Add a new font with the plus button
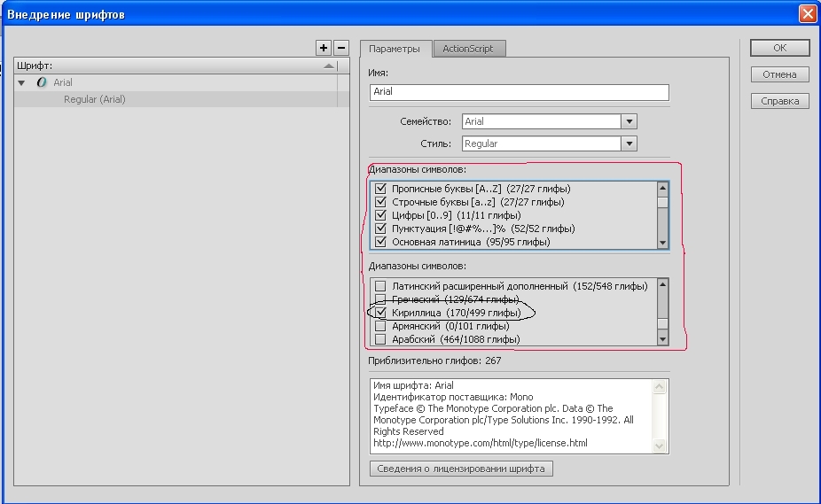 [324, 48]
